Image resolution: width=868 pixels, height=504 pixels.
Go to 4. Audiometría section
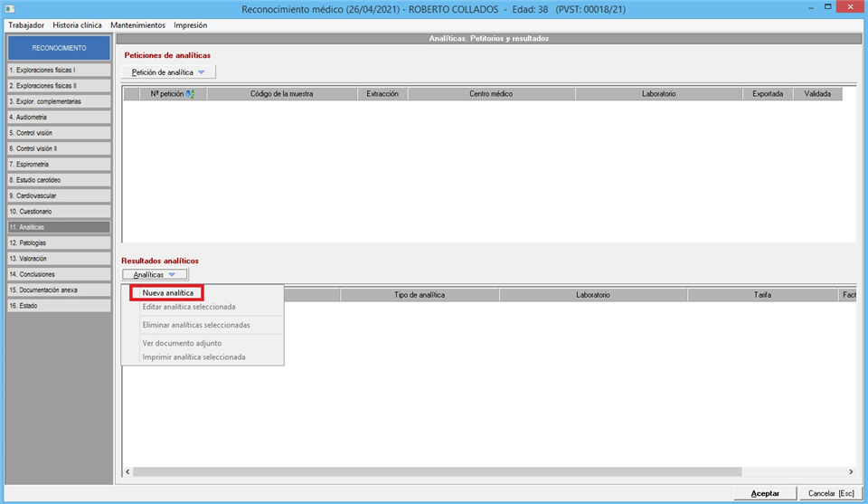pos(59,117)
